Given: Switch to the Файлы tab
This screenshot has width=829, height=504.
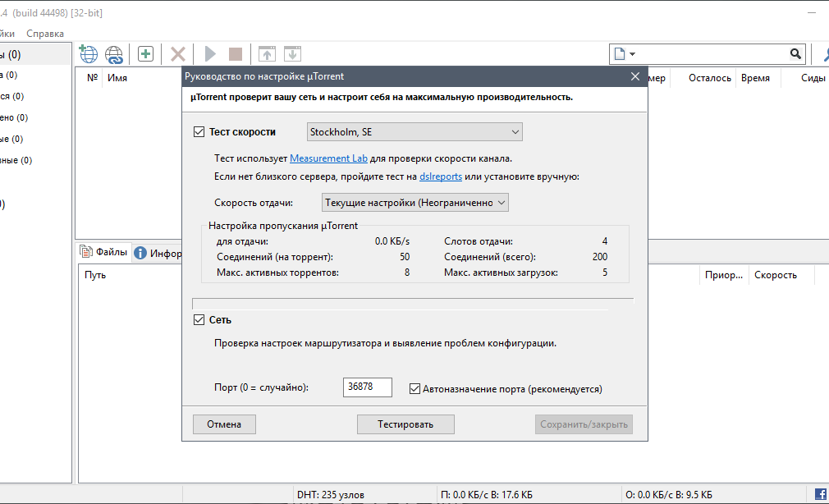Looking at the screenshot, I should [x=103, y=252].
